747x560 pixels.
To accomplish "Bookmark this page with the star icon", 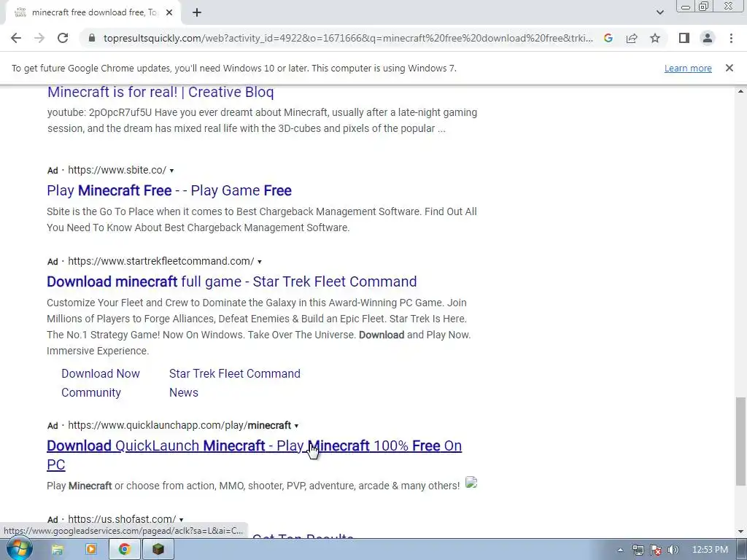I will coord(655,38).
